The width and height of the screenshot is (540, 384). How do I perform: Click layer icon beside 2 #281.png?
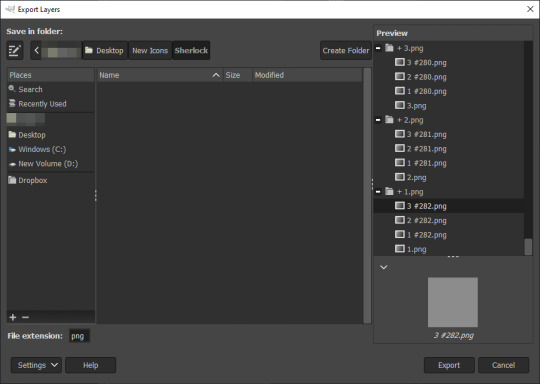399,148
